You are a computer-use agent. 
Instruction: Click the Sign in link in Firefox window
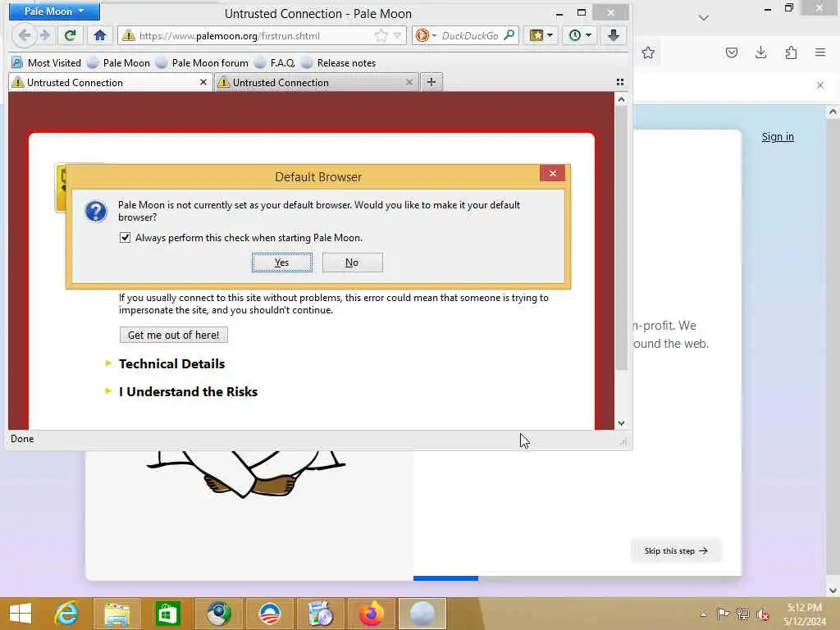[x=778, y=137]
